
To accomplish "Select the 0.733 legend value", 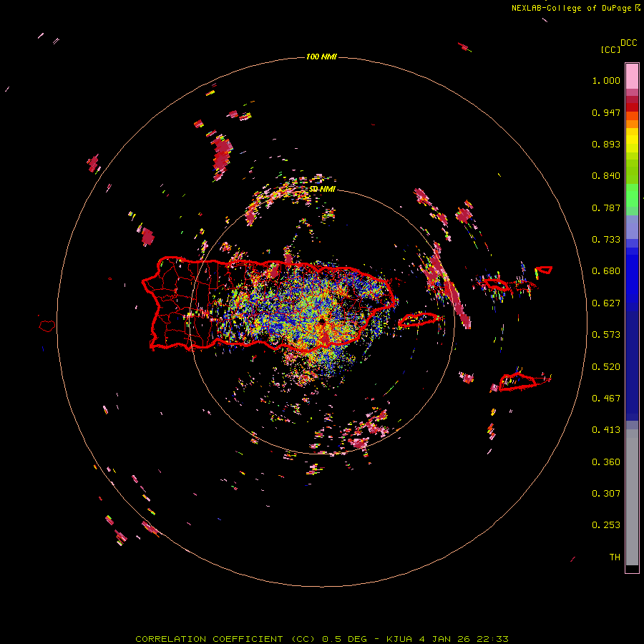I will 606,240.
